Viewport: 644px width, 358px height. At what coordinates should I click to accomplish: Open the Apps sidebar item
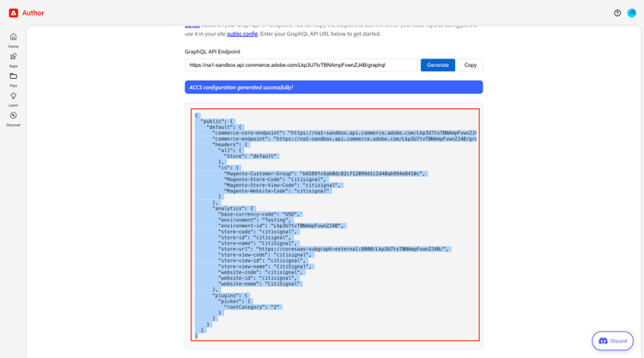(x=13, y=60)
